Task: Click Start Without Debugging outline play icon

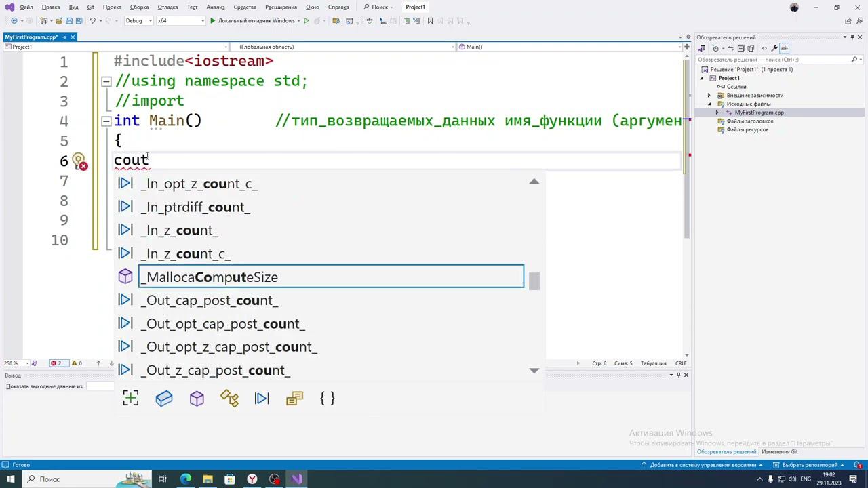Action: coord(307,21)
